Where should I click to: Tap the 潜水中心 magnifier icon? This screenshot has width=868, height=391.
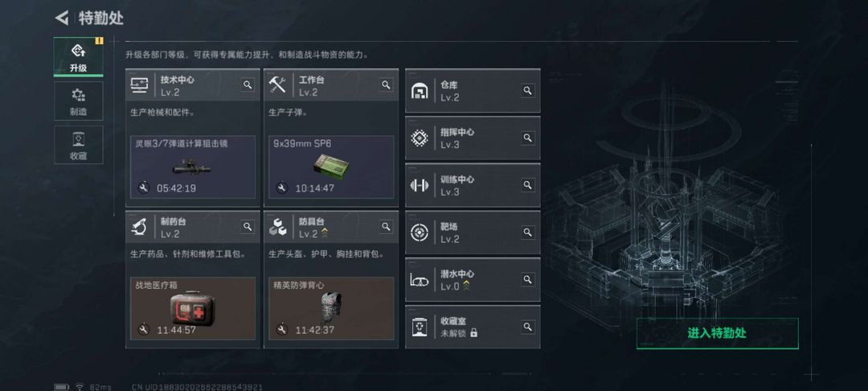[x=527, y=279]
